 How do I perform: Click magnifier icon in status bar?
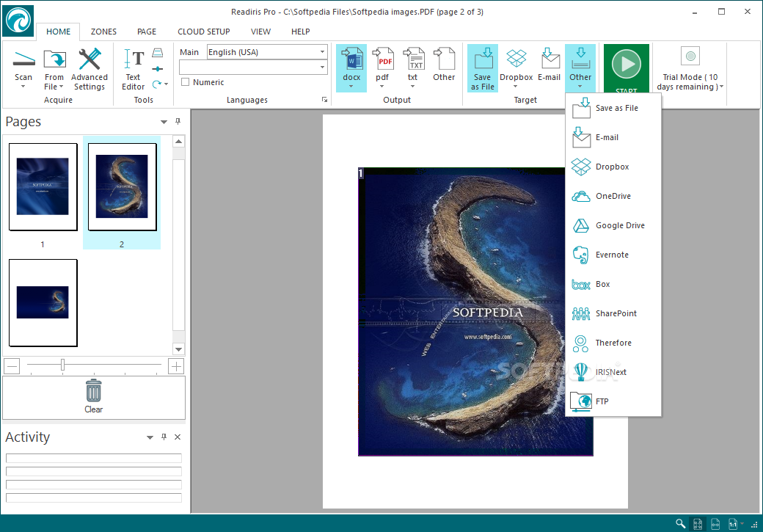click(x=680, y=524)
